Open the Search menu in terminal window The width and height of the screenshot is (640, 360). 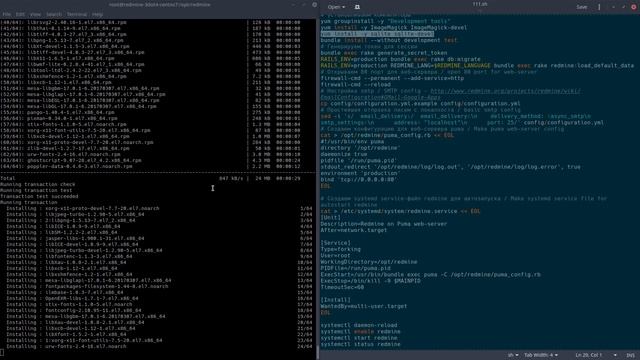click(x=54, y=14)
